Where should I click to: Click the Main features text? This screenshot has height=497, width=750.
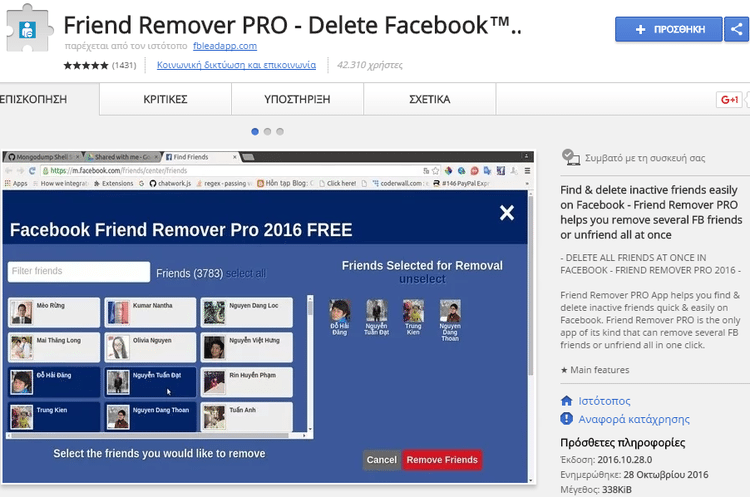595,370
